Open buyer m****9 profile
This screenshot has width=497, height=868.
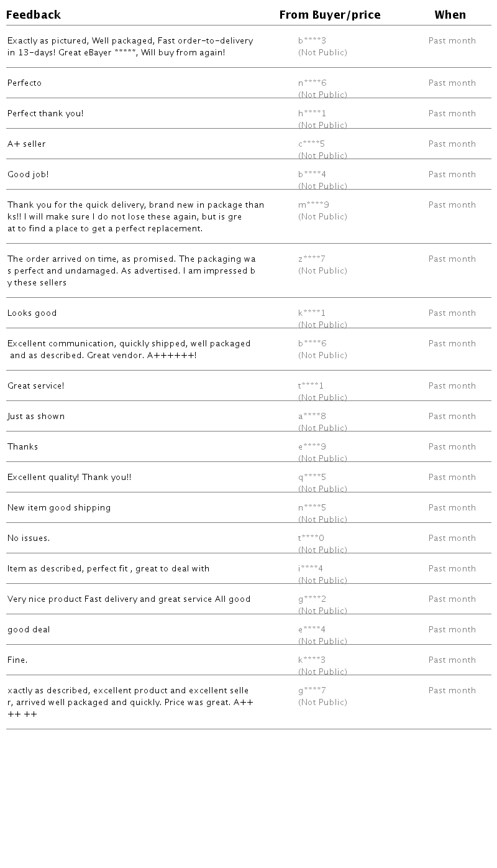[313, 205]
